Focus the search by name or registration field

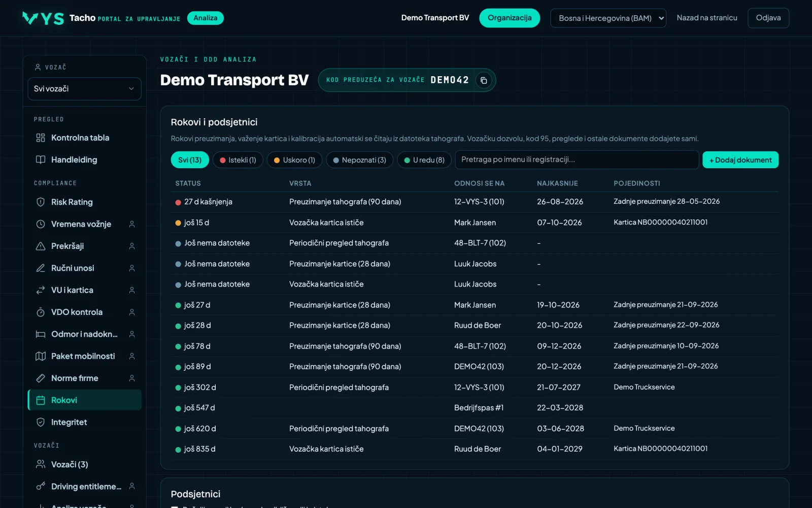click(x=577, y=160)
